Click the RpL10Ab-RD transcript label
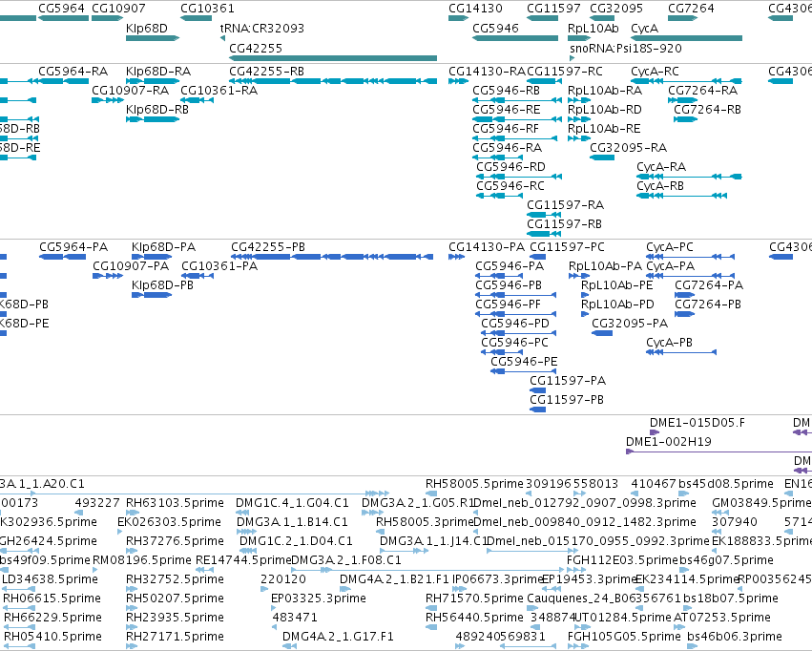Image resolution: width=812 pixels, height=651 pixels. pos(605,109)
